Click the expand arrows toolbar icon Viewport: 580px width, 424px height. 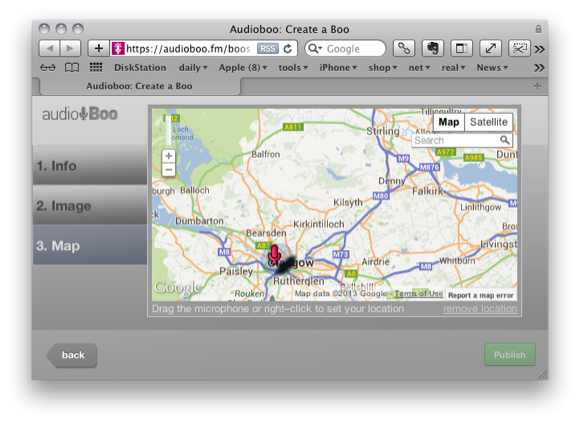(490, 48)
